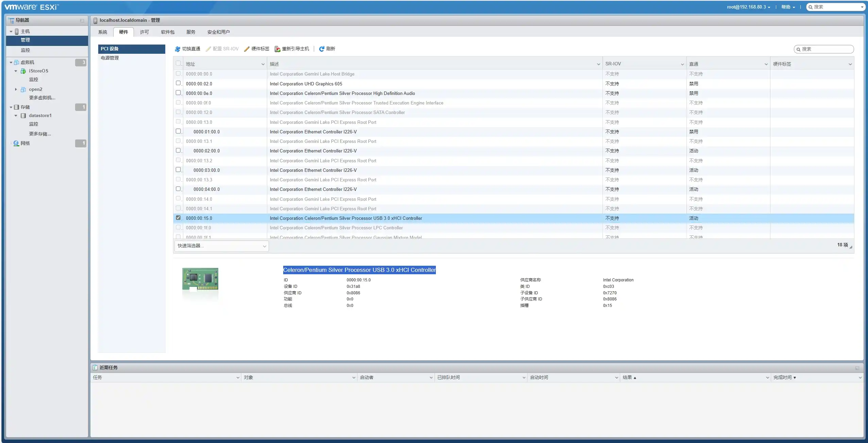Screen dimensions: 868x443
Task: Switch to the Services (服务) tab
Action: 191,32
